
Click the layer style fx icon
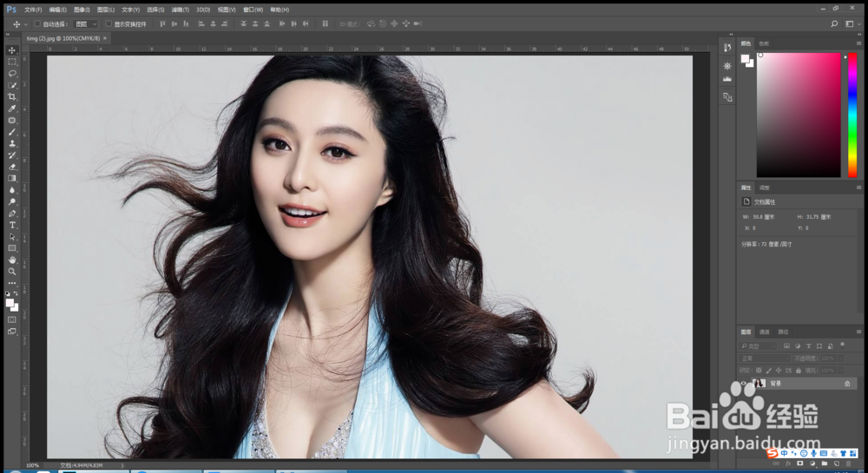point(788,463)
